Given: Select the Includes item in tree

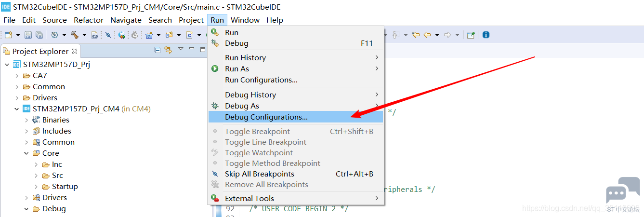Looking at the screenshot, I should (57, 131).
